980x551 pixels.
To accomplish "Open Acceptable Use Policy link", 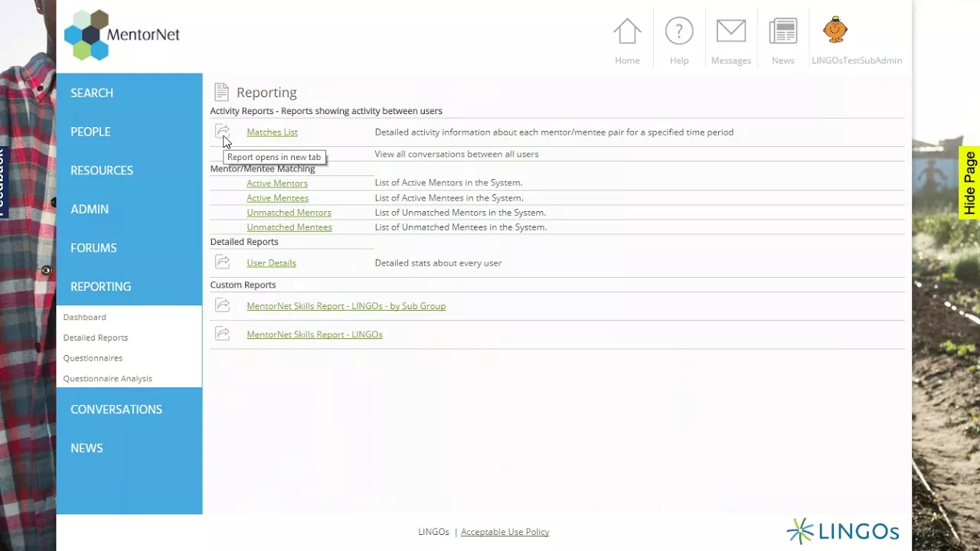I will [505, 532].
